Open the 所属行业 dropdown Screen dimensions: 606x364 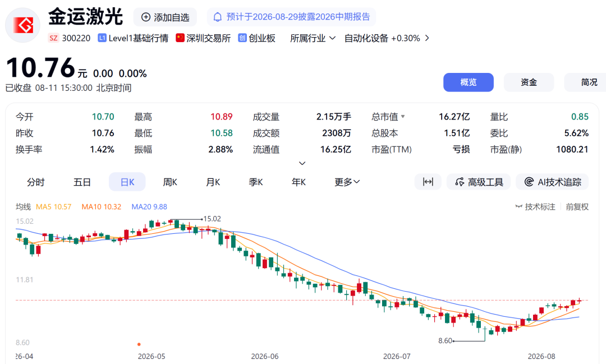(313, 38)
